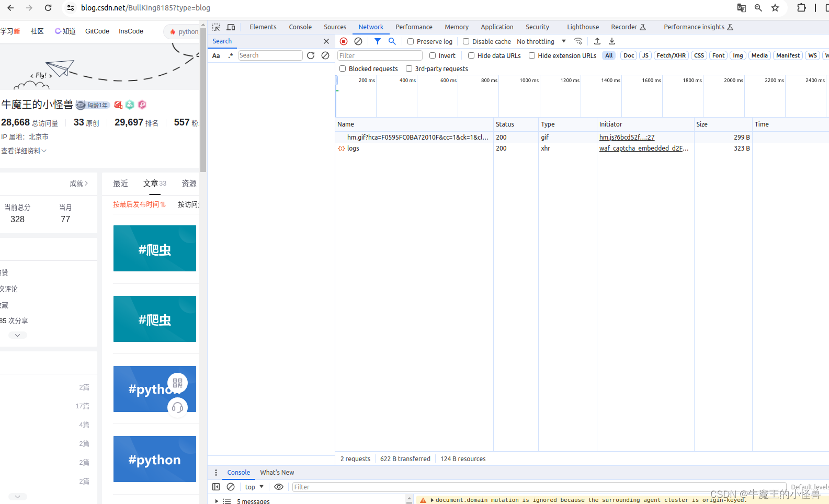Expand stats list chevron below 次分享

pyautogui.click(x=17, y=335)
